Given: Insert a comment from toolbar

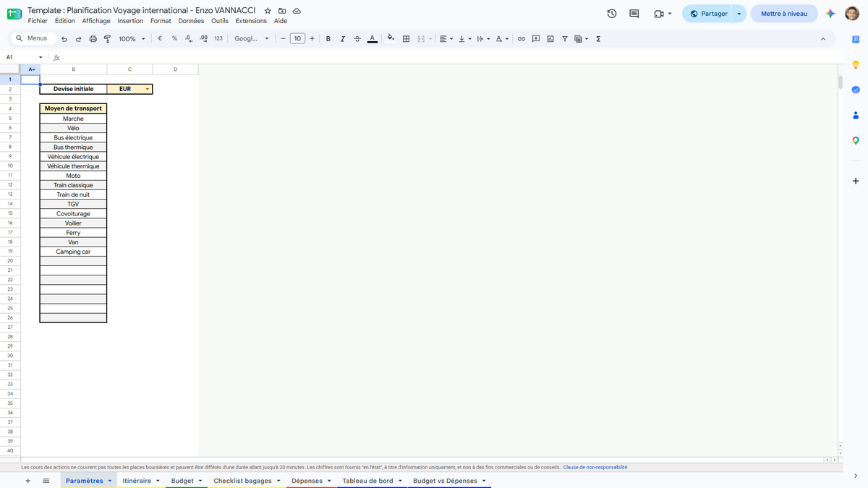Looking at the screenshot, I should (x=536, y=39).
